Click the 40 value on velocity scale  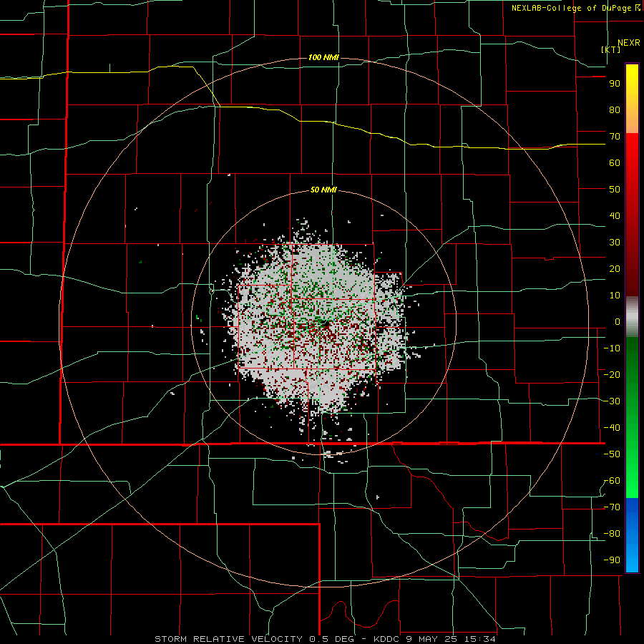(x=615, y=216)
